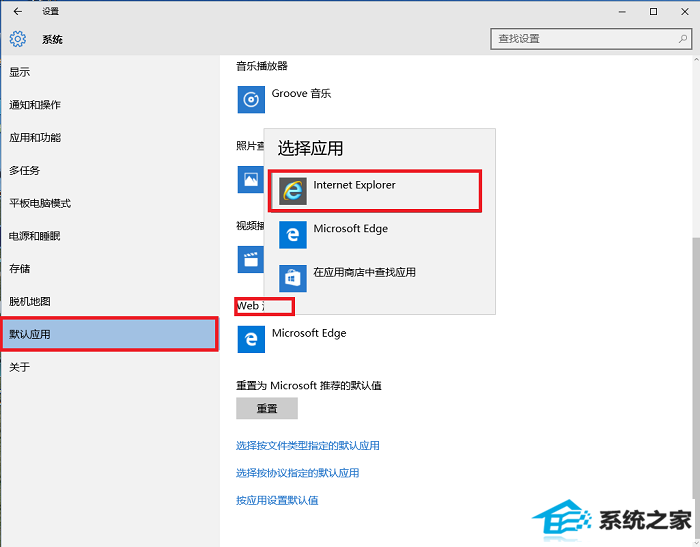Screen dimensions: 700x547
Task: Click Edge icon under Web browser section
Action: tap(251, 339)
